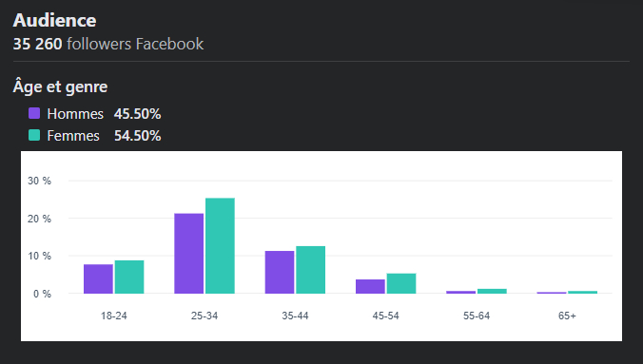Image resolution: width=643 pixels, height=364 pixels.
Task: Click the teal 35-44 women bar
Action: 310,270
